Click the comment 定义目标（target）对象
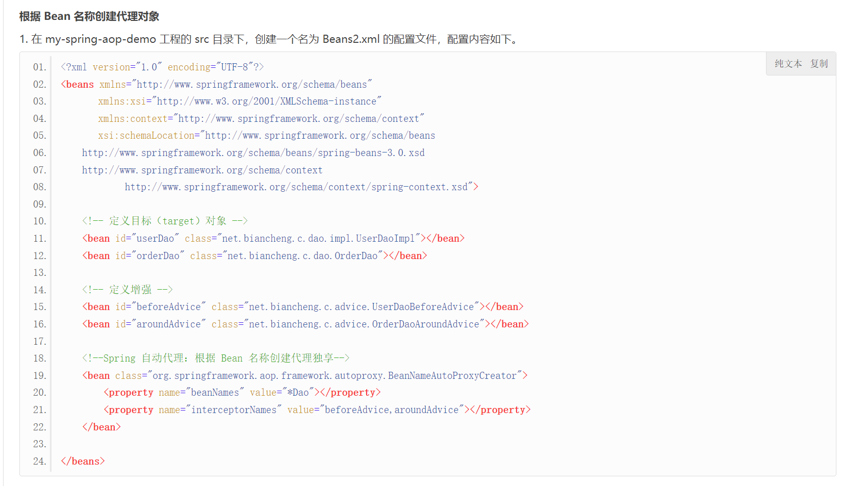This screenshot has height=486, width=868. (165, 221)
